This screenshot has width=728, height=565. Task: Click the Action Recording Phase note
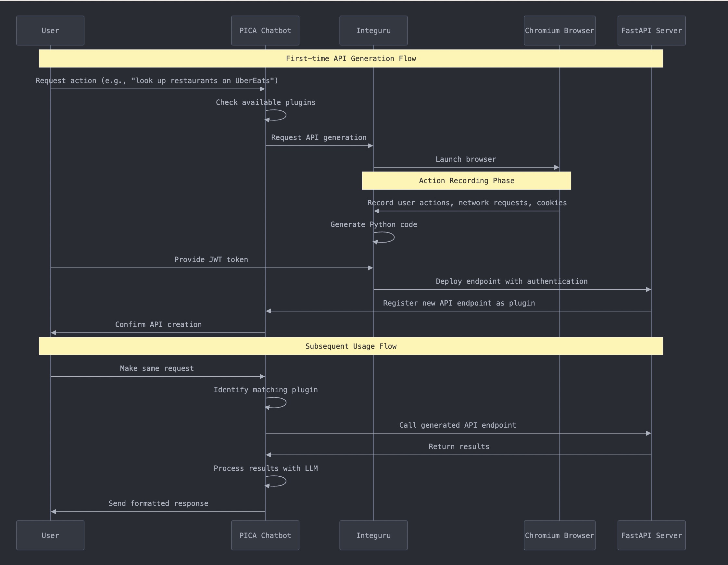click(x=466, y=180)
